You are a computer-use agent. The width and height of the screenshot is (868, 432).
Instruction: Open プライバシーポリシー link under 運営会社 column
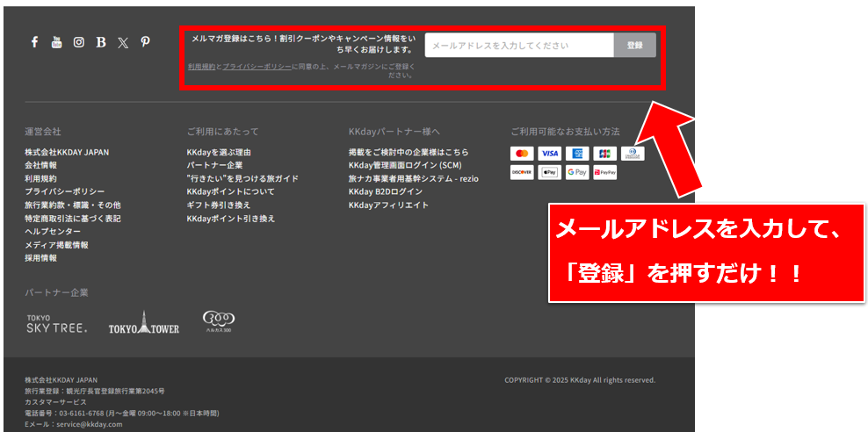click(64, 191)
